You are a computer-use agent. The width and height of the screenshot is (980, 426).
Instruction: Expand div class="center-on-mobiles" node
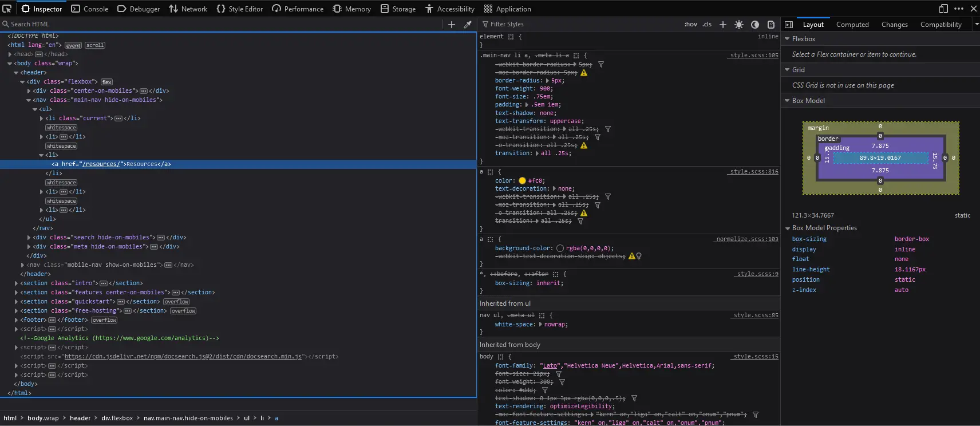[29, 91]
